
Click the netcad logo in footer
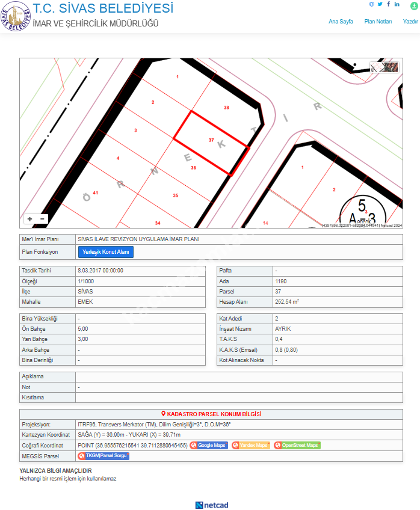[212, 505]
